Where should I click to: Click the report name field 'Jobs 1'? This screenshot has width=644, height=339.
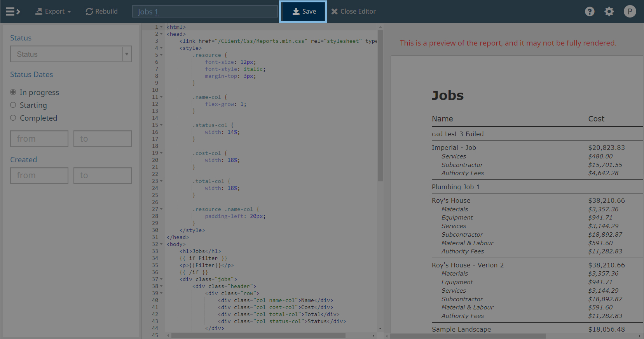tap(205, 11)
